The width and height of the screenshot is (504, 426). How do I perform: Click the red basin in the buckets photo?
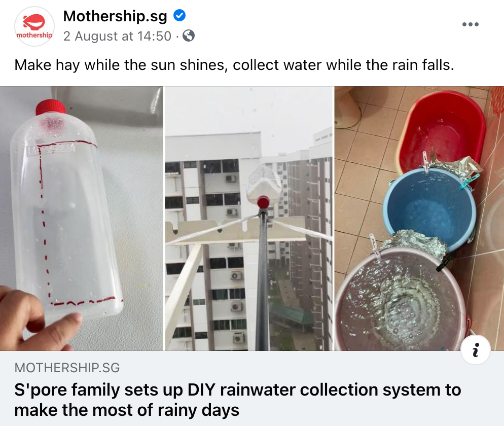pyautogui.click(x=442, y=131)
